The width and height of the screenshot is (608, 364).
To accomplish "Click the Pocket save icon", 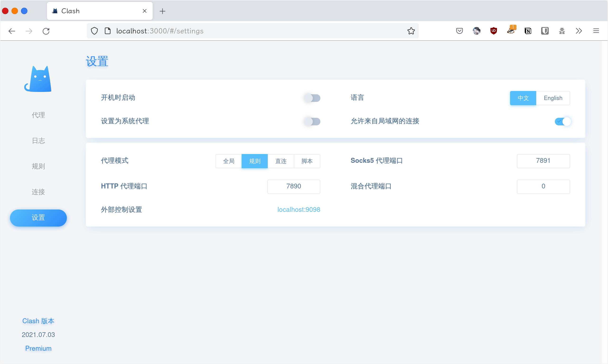I will tap(459, 31).
